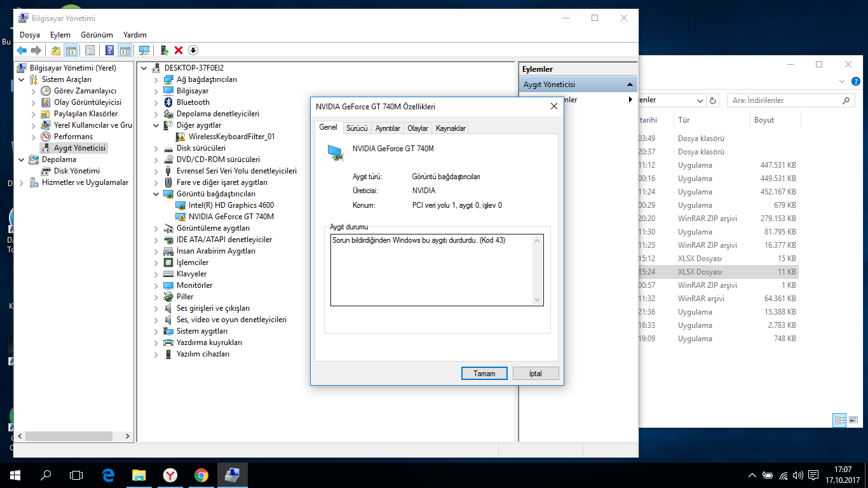Open the Görünüm menu
This screenshot has height=488, width=868.
[x=97, y=35]
